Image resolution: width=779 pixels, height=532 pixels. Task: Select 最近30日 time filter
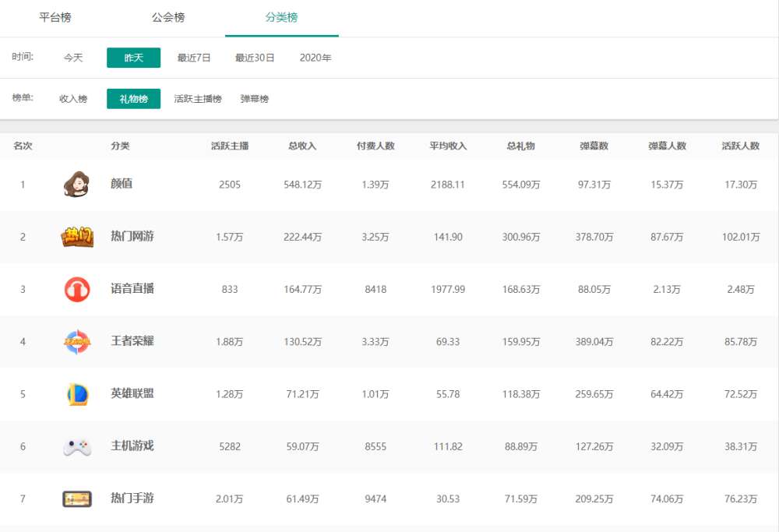tap(255, 58)
